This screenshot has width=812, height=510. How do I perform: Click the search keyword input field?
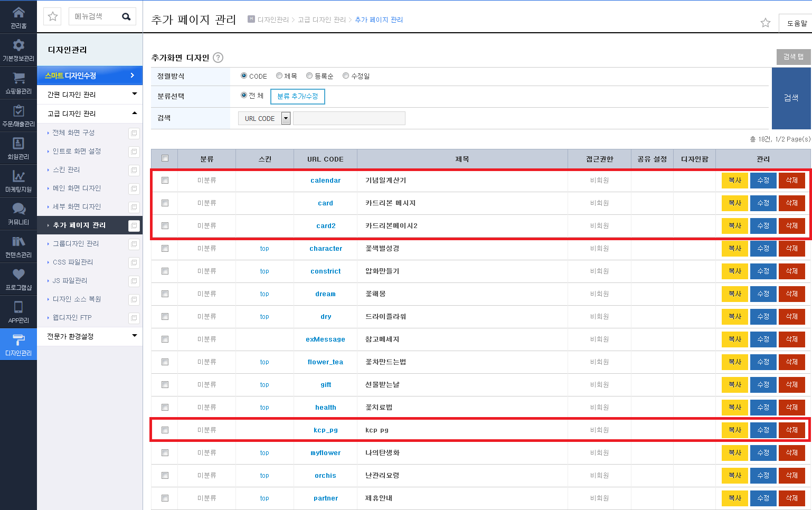(x=349, y=118)
